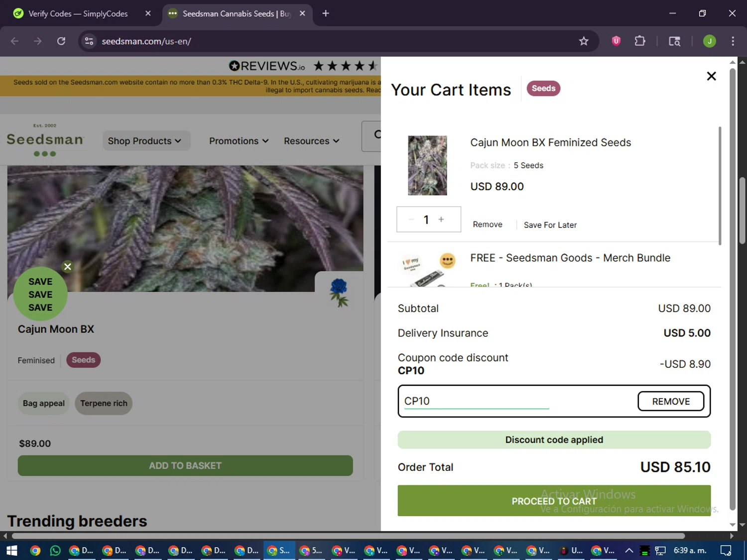
Task: Expand the Resources menu
Action: (312, 141)
